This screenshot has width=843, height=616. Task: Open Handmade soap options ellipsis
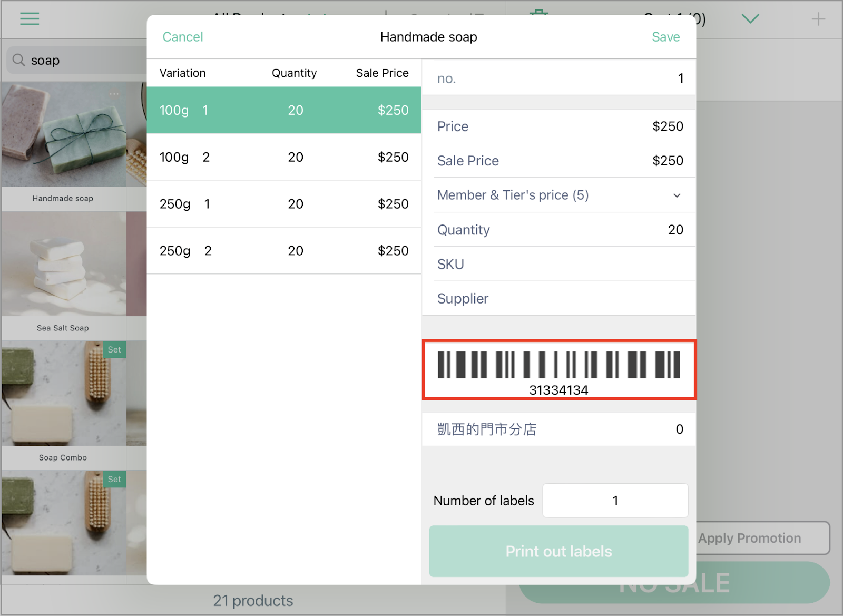coord(114,94)
